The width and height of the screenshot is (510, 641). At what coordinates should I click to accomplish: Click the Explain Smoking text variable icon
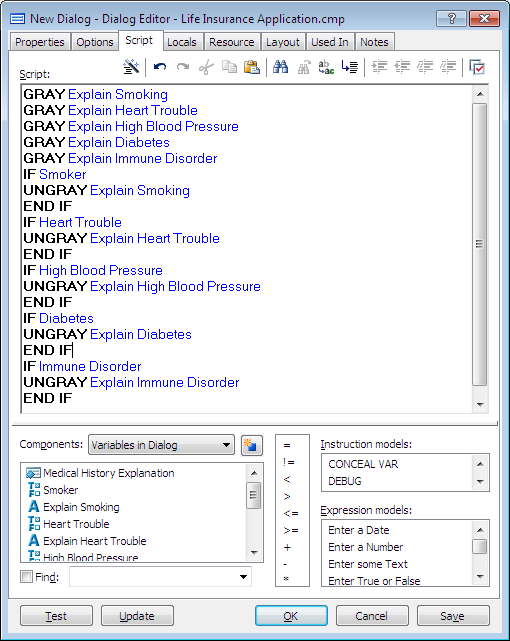pyautogui.click(x=34, y=507)
